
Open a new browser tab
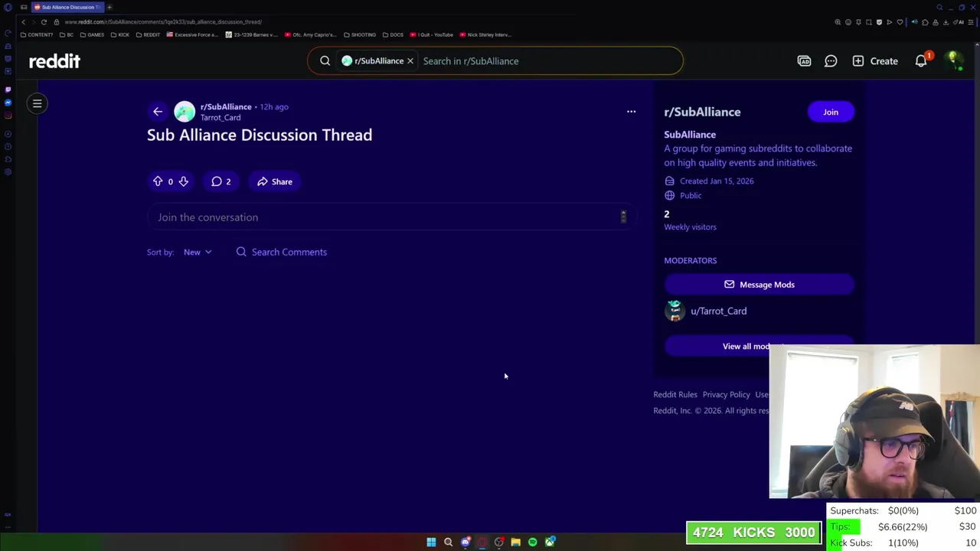(109, 7)
